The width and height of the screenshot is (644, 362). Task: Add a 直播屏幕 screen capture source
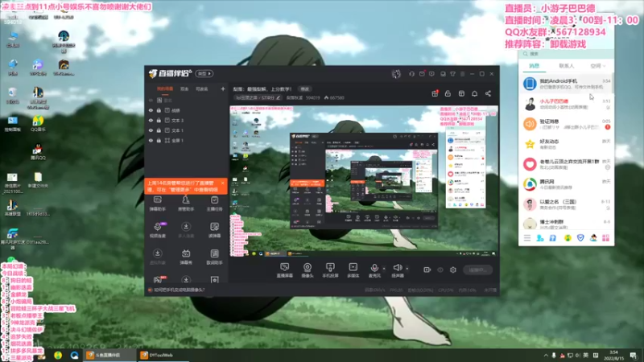285,270
